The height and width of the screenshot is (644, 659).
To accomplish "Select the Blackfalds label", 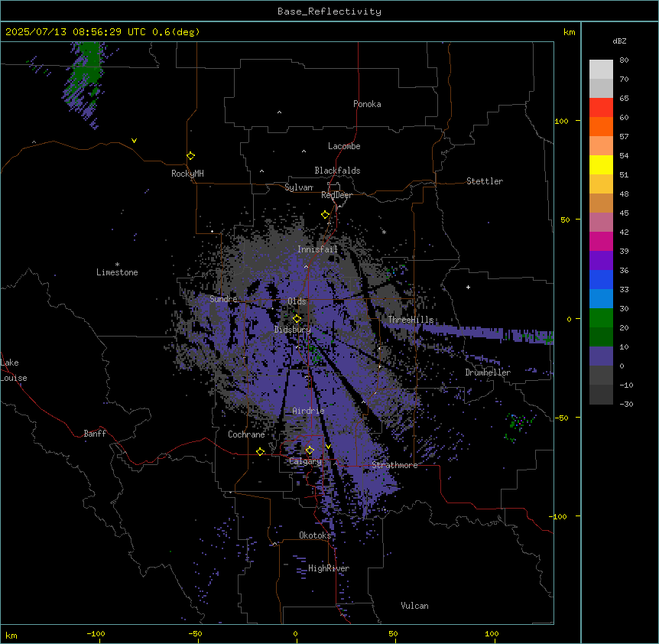I will point(337,171).
